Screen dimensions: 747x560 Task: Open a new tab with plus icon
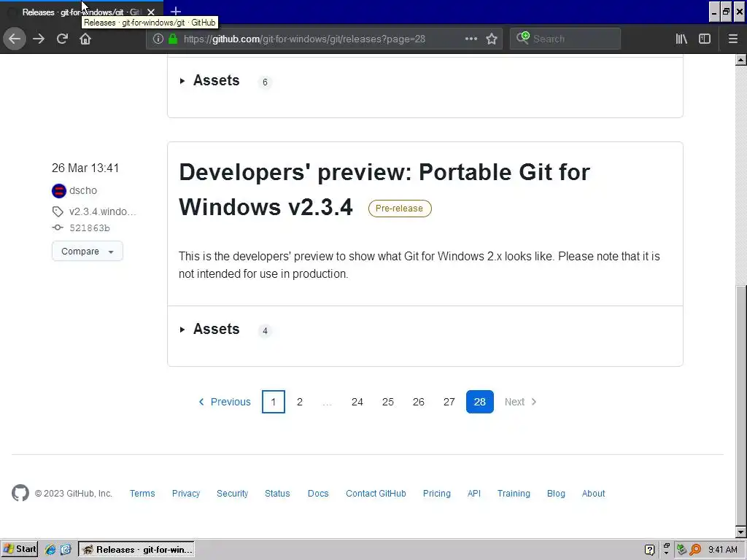click(175, 12)
